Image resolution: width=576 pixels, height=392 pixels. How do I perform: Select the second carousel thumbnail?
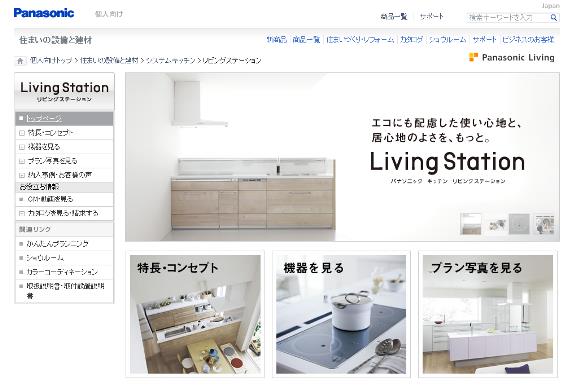click(x=495, y=223)
